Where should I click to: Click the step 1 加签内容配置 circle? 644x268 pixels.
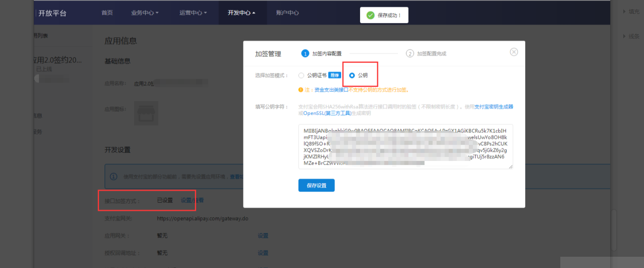tap(305, 54)
